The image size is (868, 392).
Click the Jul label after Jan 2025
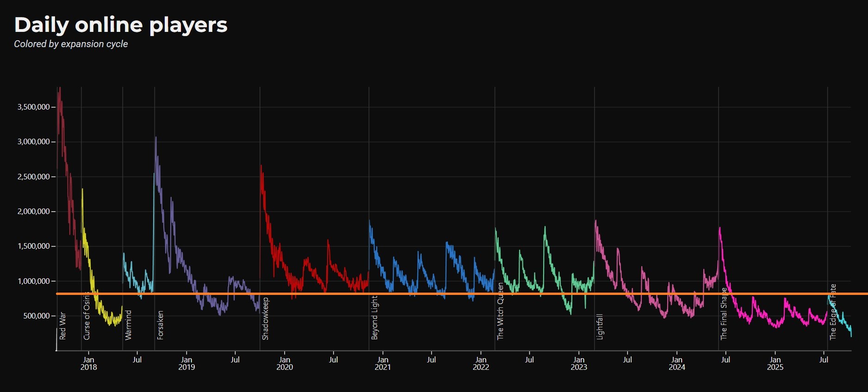[824, 360]
